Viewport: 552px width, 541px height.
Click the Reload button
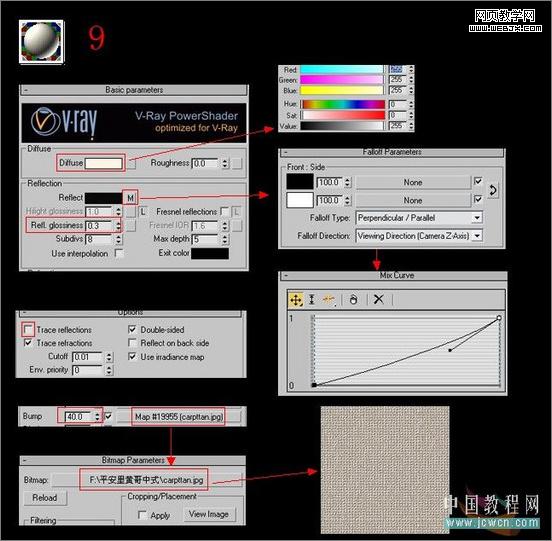[45, 498]
